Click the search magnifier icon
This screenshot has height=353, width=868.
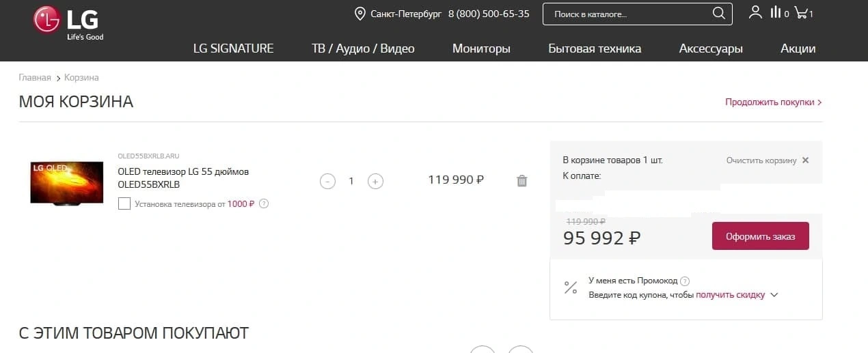click(718, 14)
